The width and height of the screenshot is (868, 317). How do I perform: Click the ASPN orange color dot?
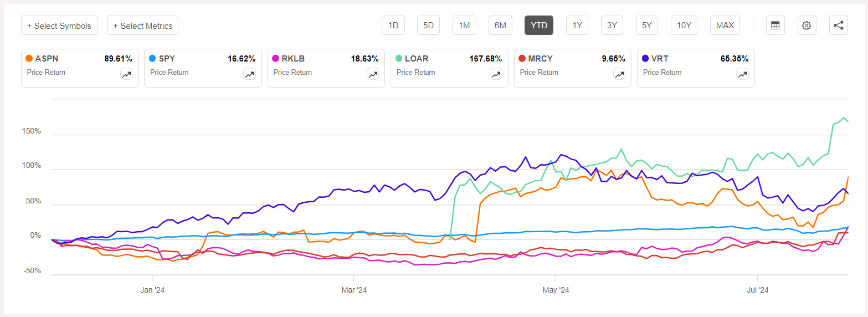coord(29,58)
